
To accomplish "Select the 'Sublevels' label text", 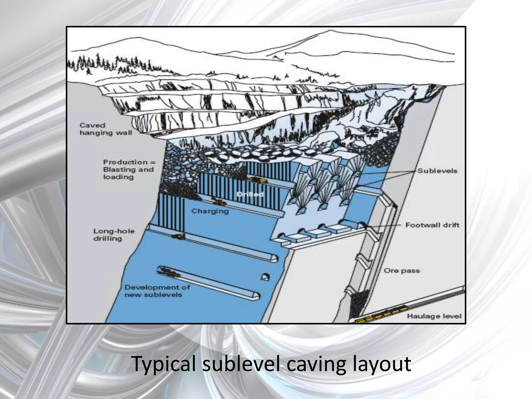I will 437,171.
